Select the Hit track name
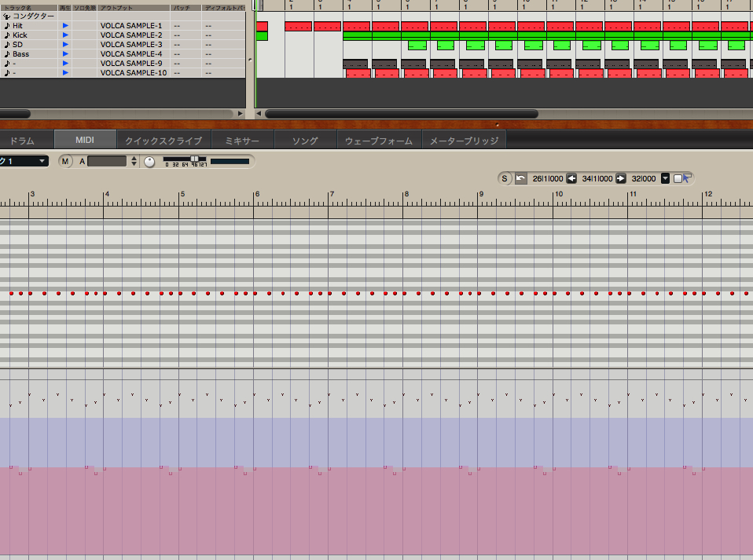This screenshot has height=560, width=753. (x=17, y=25)
